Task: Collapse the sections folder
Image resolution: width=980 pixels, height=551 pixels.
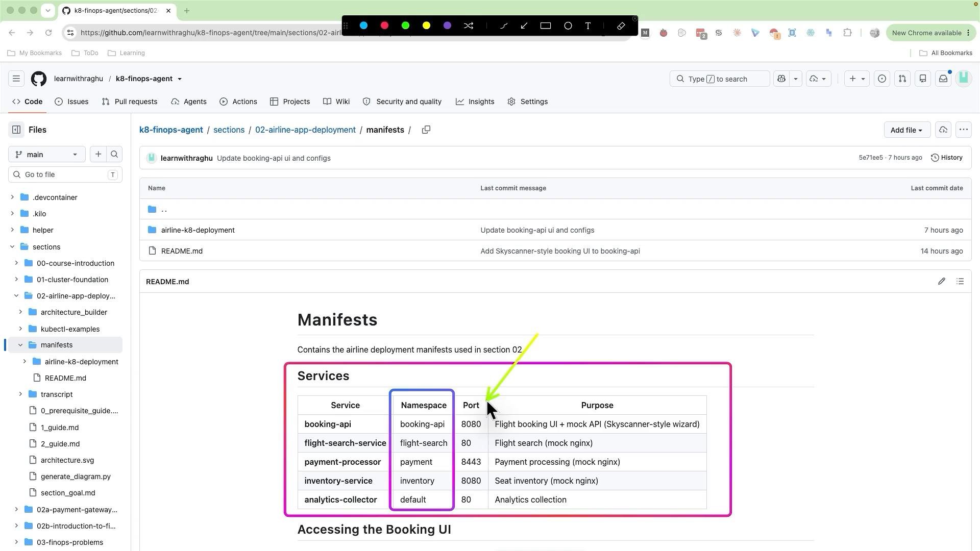Action: [12, 247]
